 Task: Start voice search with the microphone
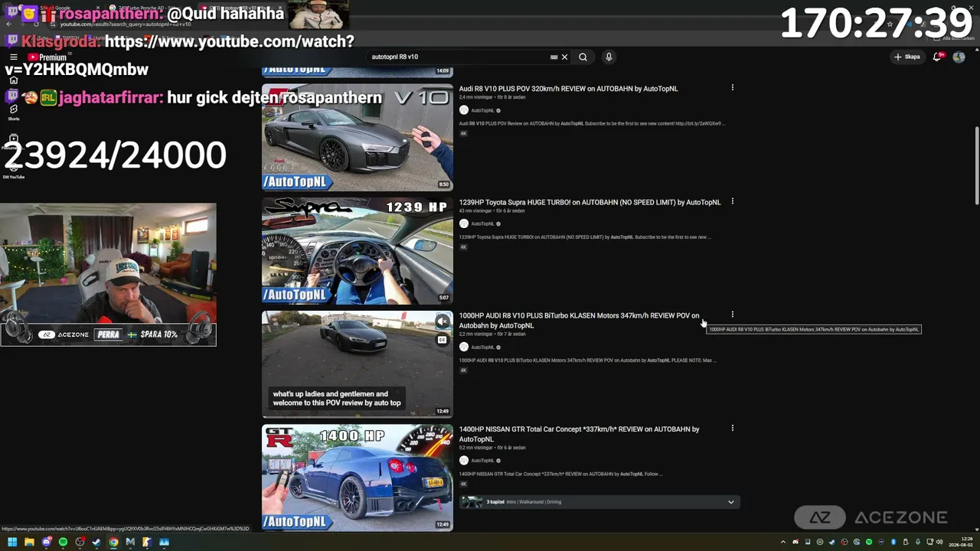click(x=609, y=57)
